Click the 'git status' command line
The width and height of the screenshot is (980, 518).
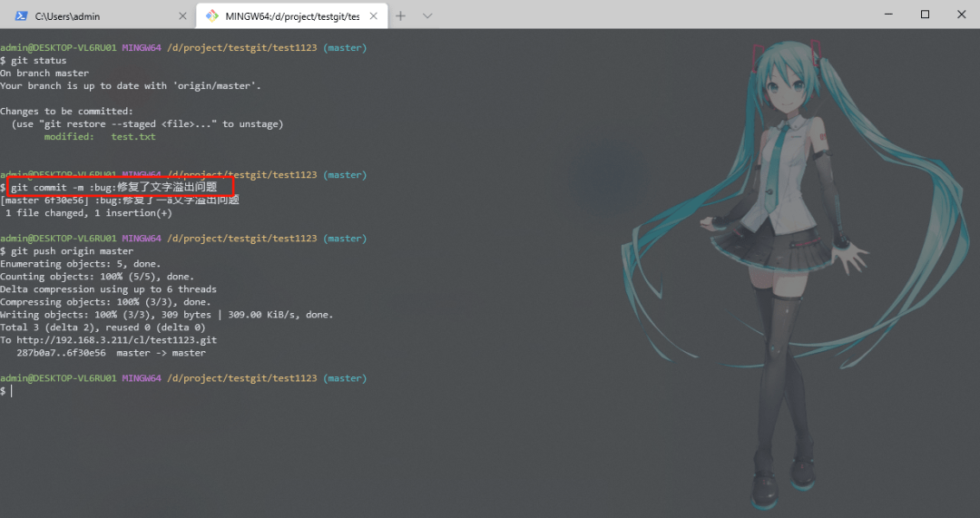coord(34,61)
